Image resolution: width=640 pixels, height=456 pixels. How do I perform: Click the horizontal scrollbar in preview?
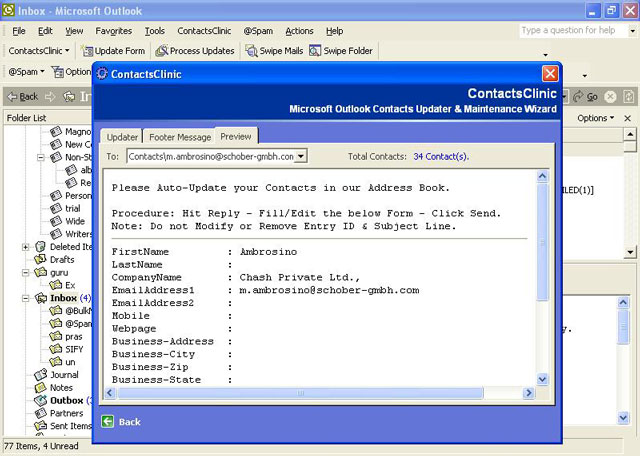300,393
